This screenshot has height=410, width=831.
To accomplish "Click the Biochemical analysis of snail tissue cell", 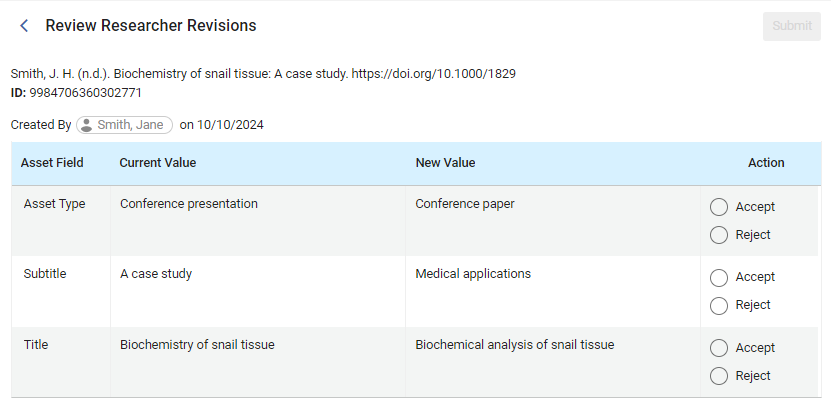I will pos(515,345).
